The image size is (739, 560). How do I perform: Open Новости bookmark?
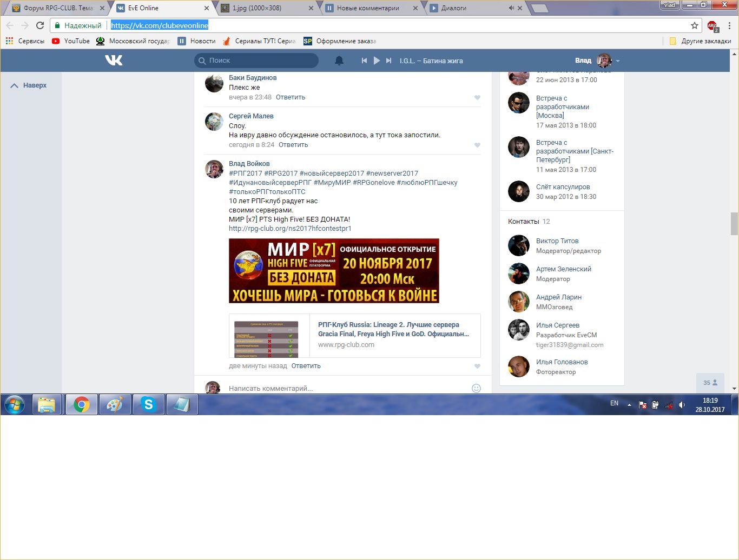(x=197, y=41)
